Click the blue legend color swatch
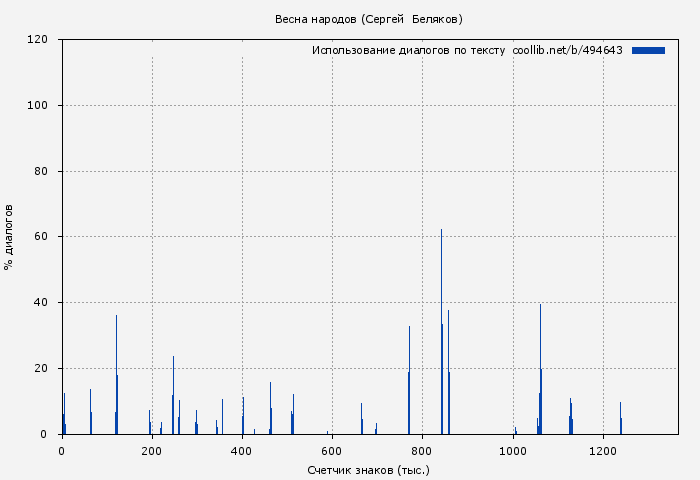700x480 pixels. 648,50
